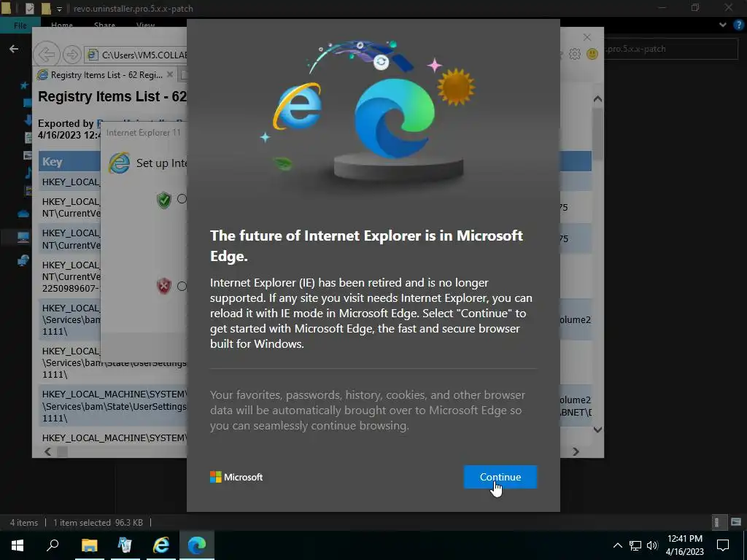Select This PC in the navigation pane
Image resolution: width=747 pixels, height=560 pixels.
point(23,237)
